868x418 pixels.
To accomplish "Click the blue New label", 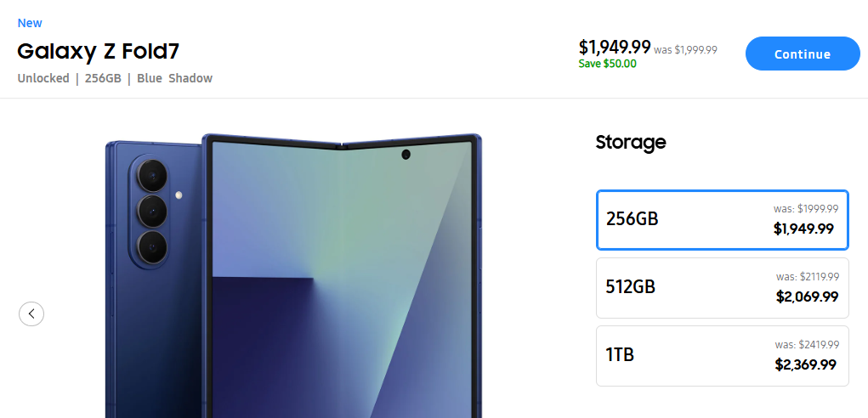I will [x=30, y=23].
